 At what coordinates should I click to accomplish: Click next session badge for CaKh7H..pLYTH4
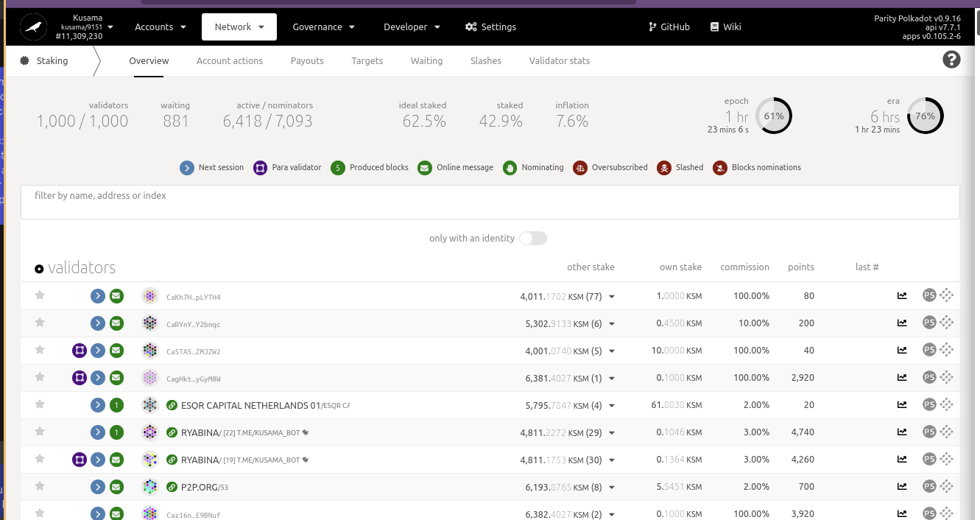[x=98, y=296]
